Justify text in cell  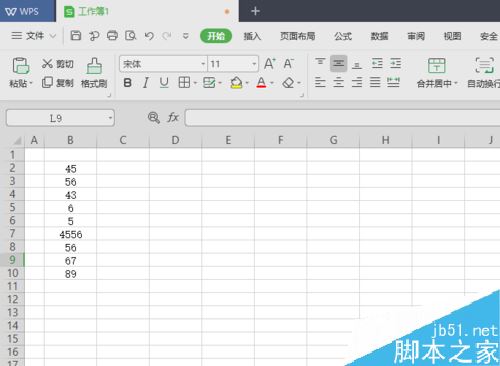pos(375,82)
